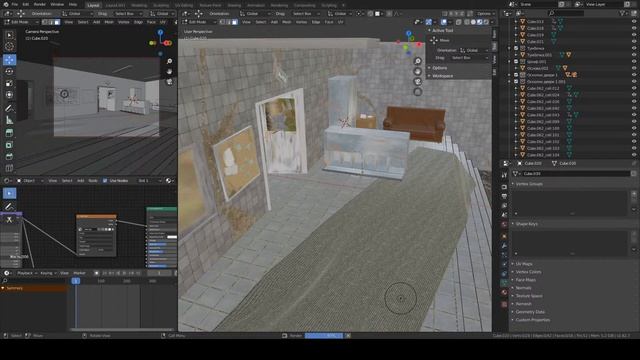The height and width of the screenshot is (360, 640).
Task: Open the Help menu
Action: pyautogui.click(x=73, y=4)
